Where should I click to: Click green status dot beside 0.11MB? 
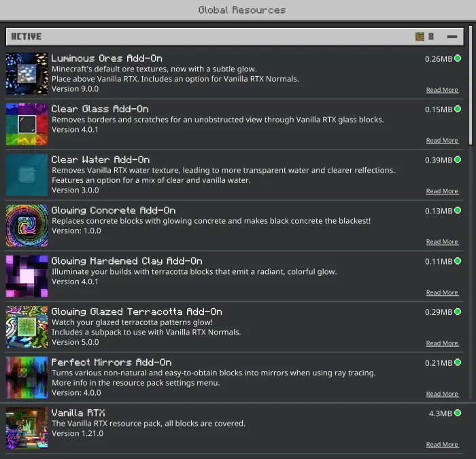(x=458, y=261)
